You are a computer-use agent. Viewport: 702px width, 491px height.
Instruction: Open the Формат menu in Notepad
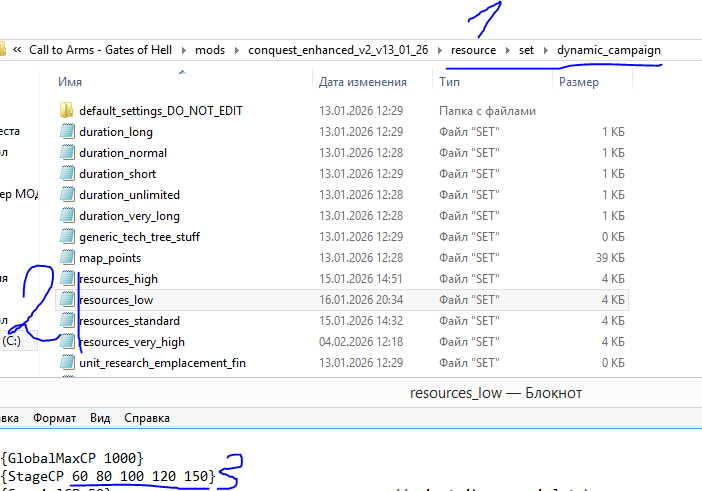tap(54, 418)
